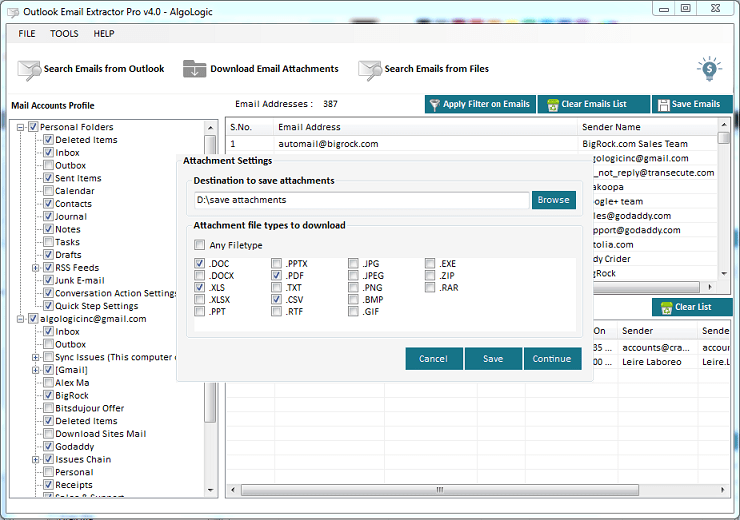Collapse algologicinc@gmail.com account node
The width and height of the screenshot is (740, 520).
click(21, 319)
